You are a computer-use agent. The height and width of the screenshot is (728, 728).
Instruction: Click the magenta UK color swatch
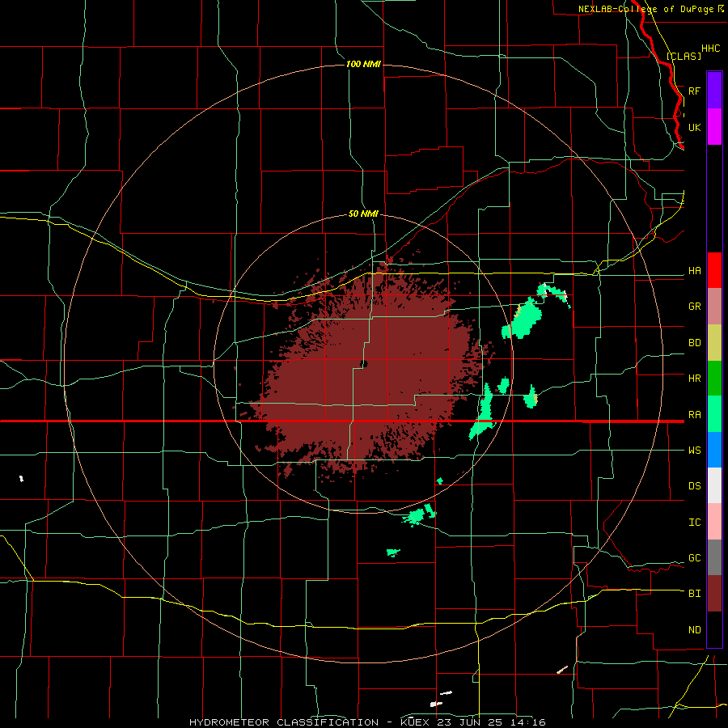(714, 127)
